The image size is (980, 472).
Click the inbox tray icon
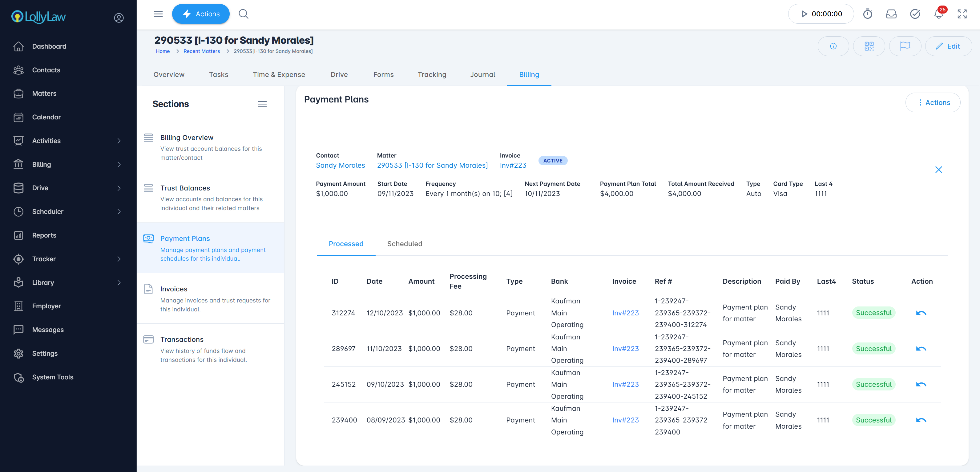(891, 14)
